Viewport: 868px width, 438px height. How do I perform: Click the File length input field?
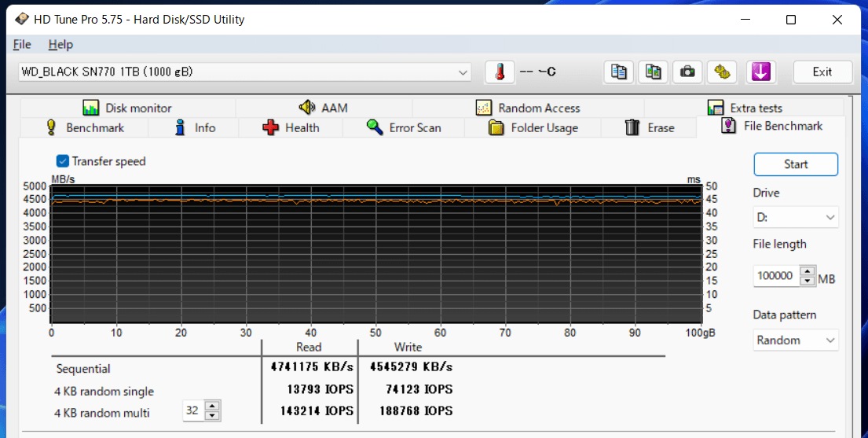click(777, 275)
